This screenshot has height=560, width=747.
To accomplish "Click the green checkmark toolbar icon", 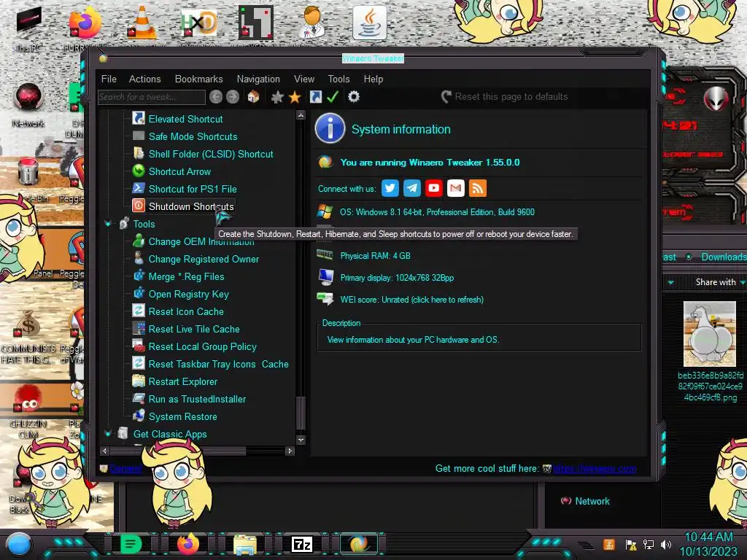I will click(x=333, y=97).
